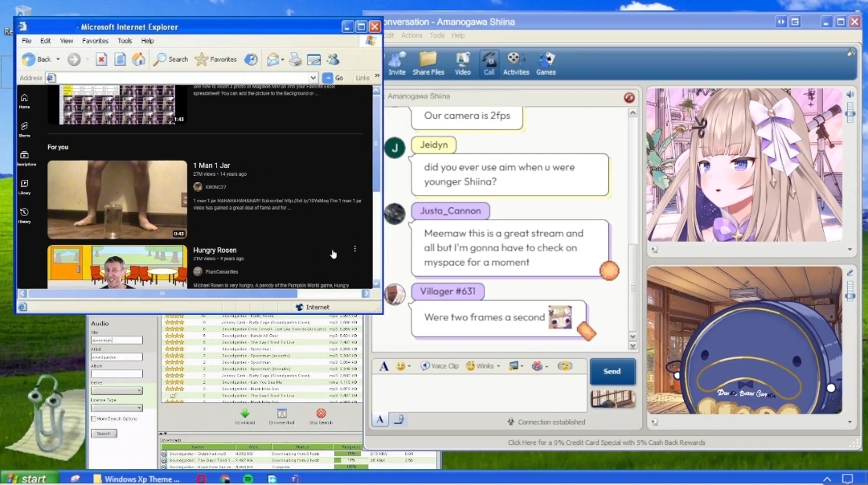Open the History clock icon in IE toolbar
Screen dimensions: 868x485
tap(251, 59)
